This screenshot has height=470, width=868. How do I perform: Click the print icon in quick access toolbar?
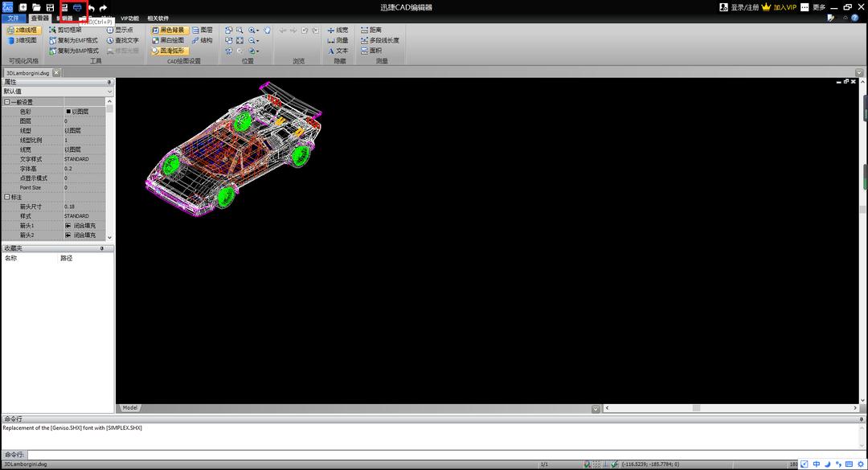[78, 7]
